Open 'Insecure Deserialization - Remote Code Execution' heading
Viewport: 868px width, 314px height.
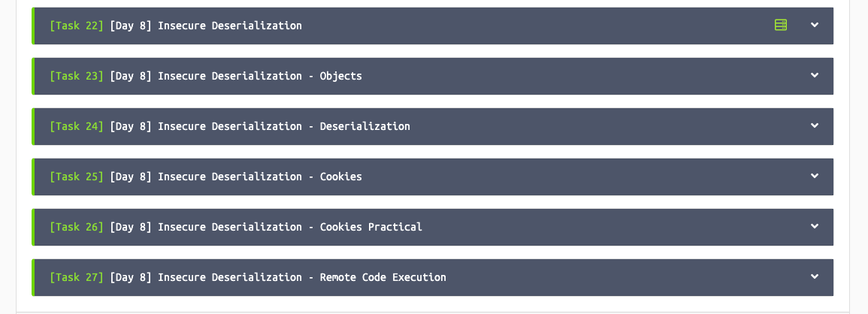[x=301, y=277]
